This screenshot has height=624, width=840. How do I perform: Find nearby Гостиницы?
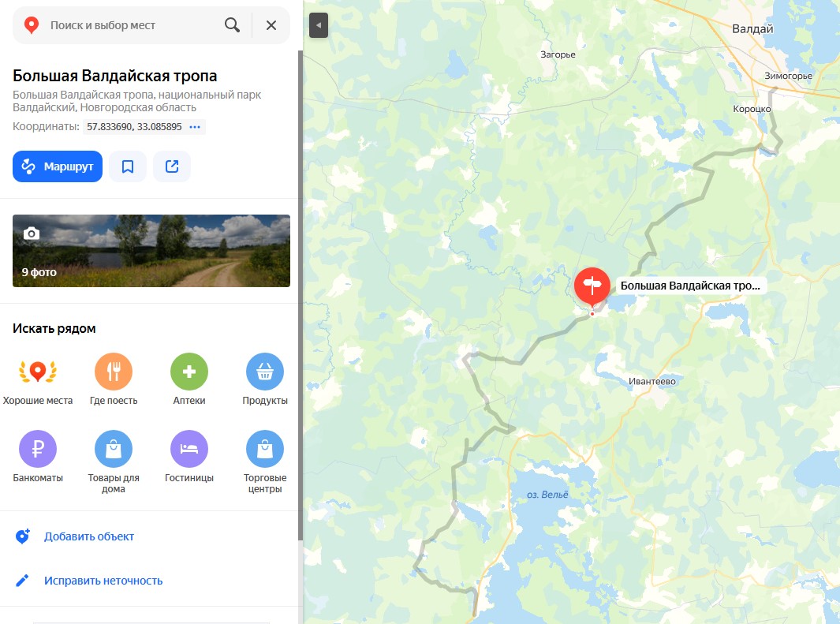[189, 457]
